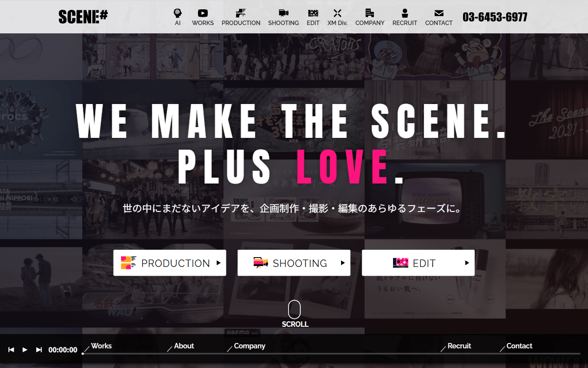Click the 00:00:00 timecode
The height and width of the screenshot is (368, 588).
(x=63, y=350)
